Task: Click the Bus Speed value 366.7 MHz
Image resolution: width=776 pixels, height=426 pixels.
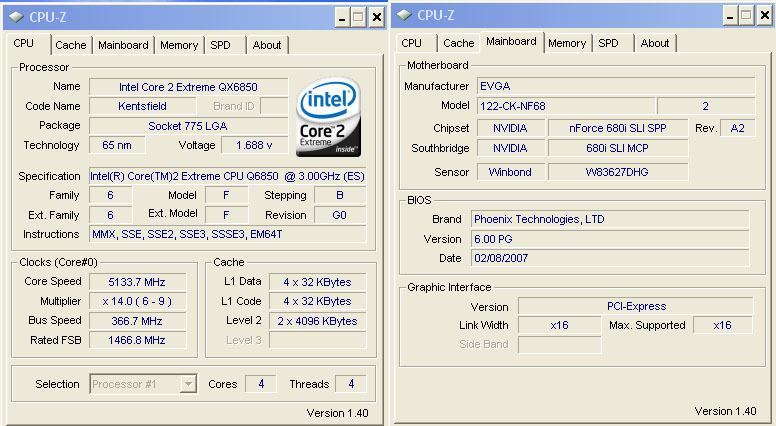Action: pos(137,321)
